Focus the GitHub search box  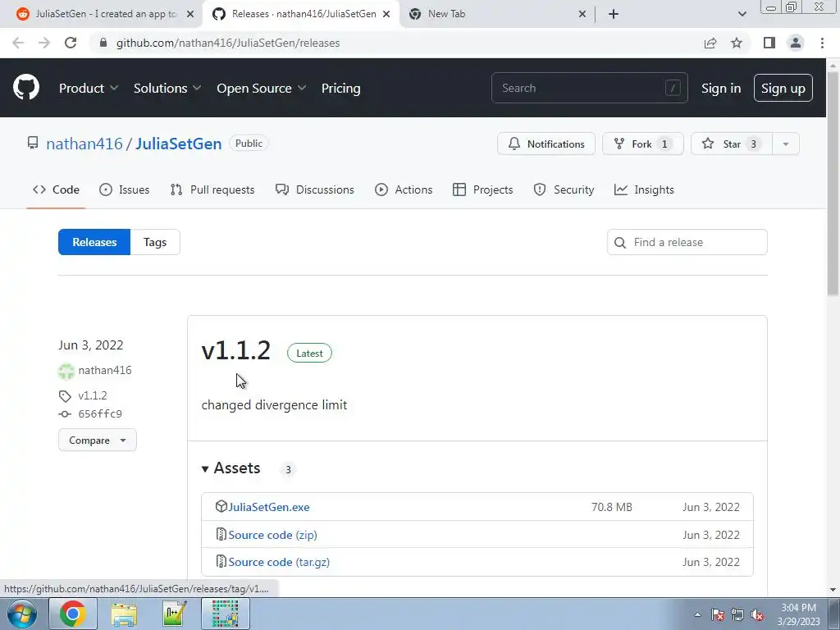[589, 88]
